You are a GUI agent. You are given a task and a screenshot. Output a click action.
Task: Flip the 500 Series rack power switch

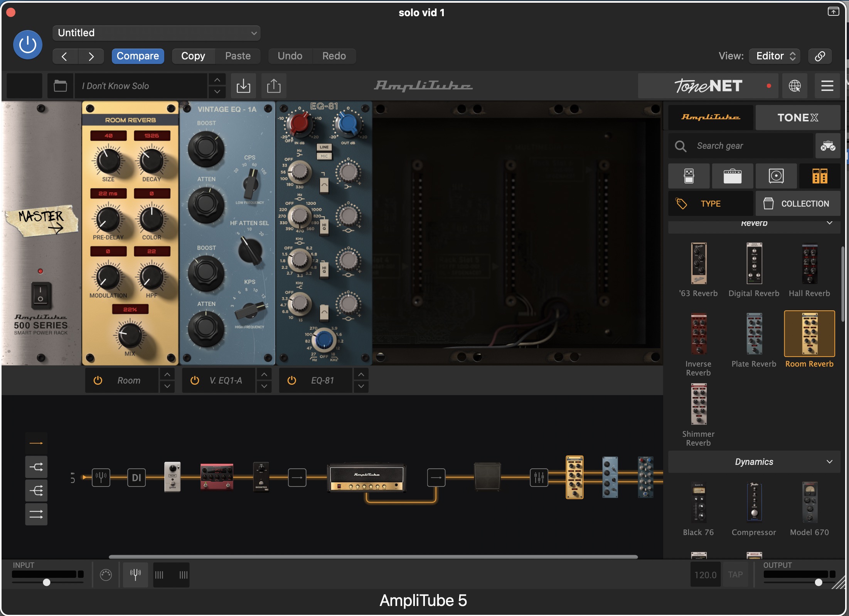click(40, 295)
